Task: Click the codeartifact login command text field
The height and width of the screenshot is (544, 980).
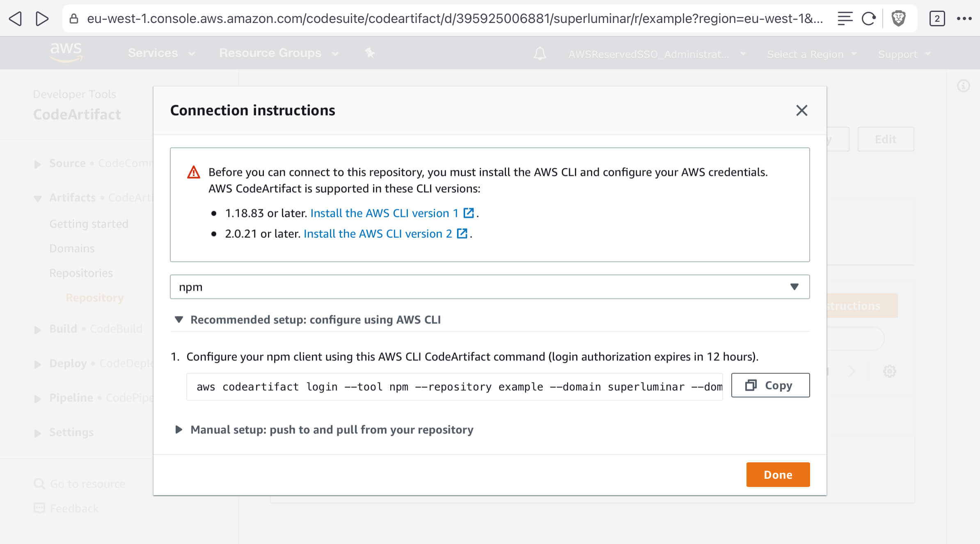Action: click(x=454, y=387)
